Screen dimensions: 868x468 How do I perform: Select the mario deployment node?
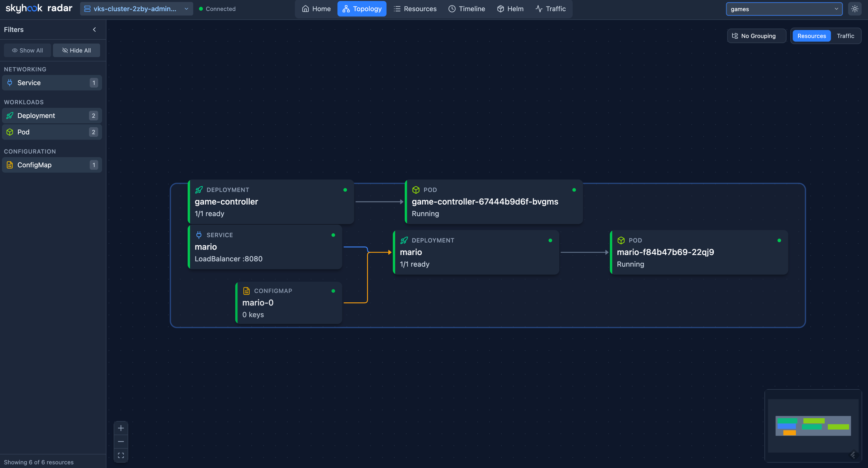(476, 252)
